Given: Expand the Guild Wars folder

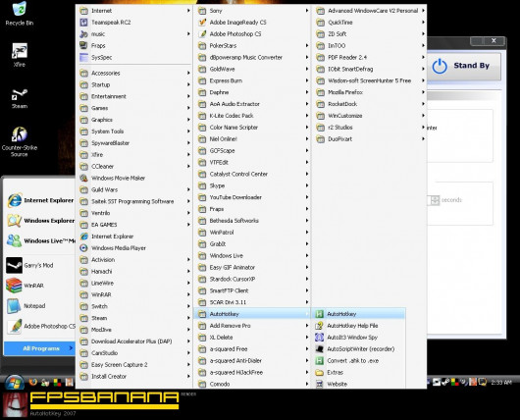Looking at the screenshot, I should [135, 189].
